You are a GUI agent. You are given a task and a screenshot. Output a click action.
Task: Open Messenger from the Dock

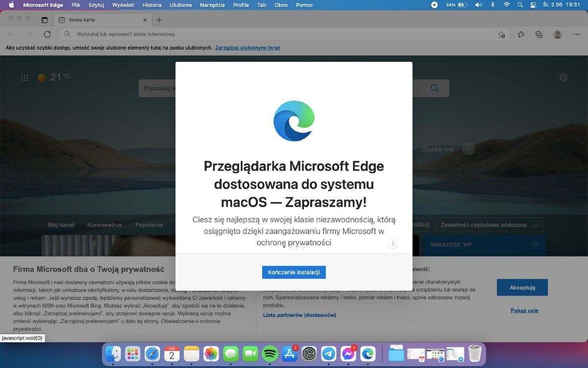348,354
